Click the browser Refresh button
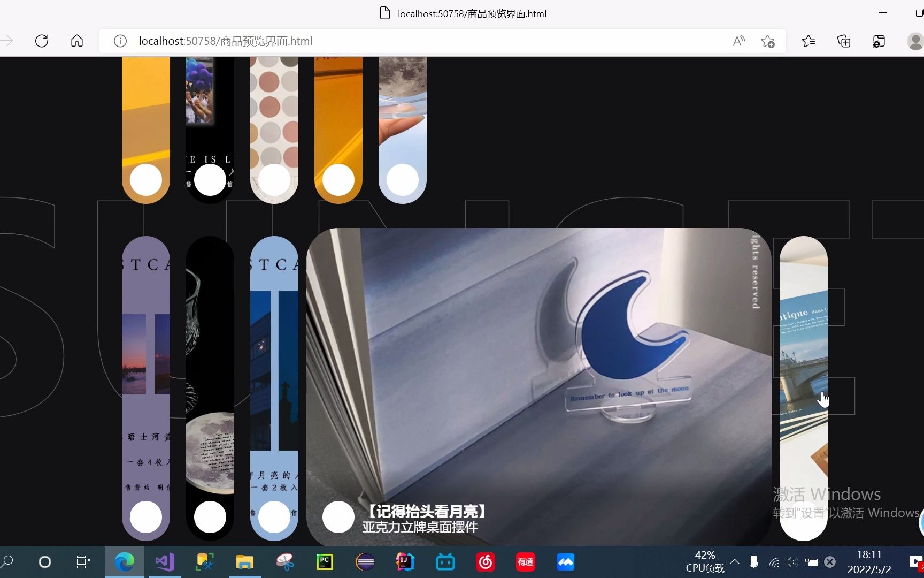 coord(42,41)
